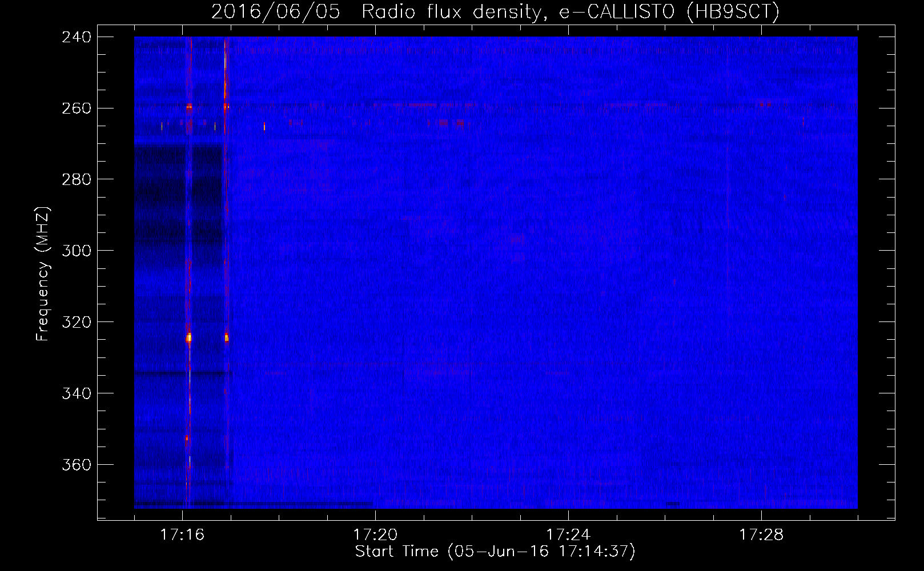Click the bright burst spot near 325 MHz at 17:16

click(189, 337)
